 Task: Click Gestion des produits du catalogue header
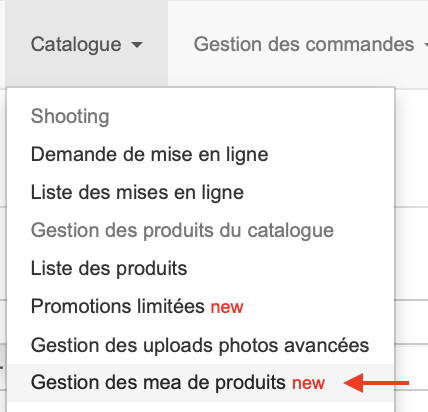(x=182, y=230)
